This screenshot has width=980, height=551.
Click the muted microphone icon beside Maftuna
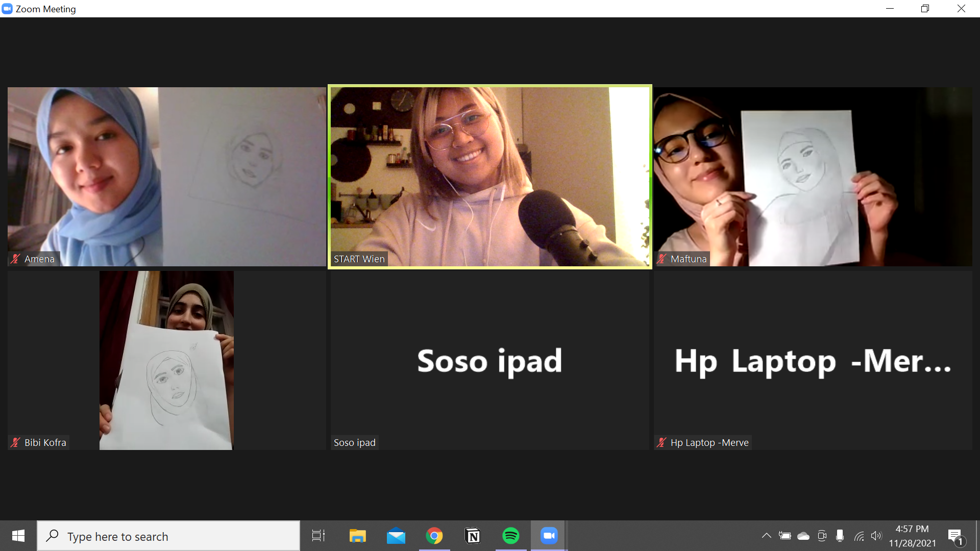(661, 259)
